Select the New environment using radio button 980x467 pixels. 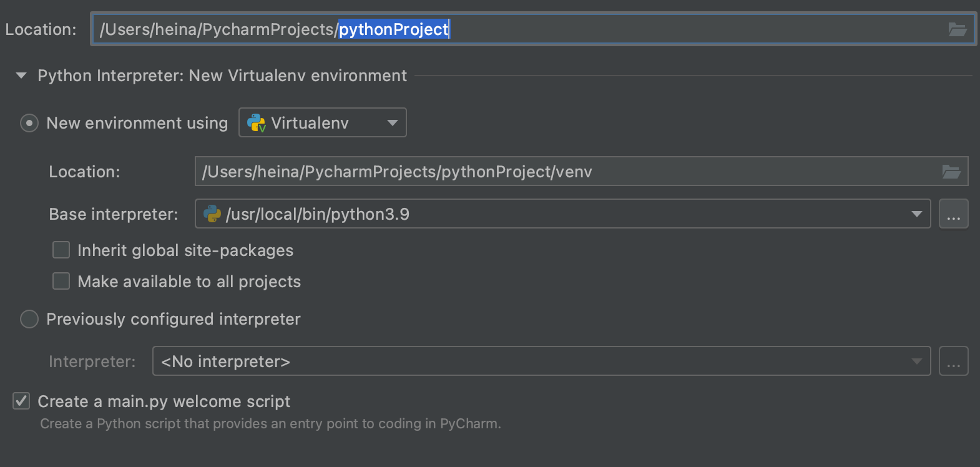click(x=29, y=123)
